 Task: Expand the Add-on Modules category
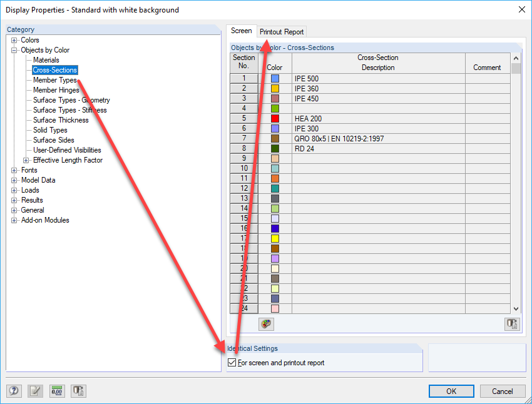coord(14,220)
